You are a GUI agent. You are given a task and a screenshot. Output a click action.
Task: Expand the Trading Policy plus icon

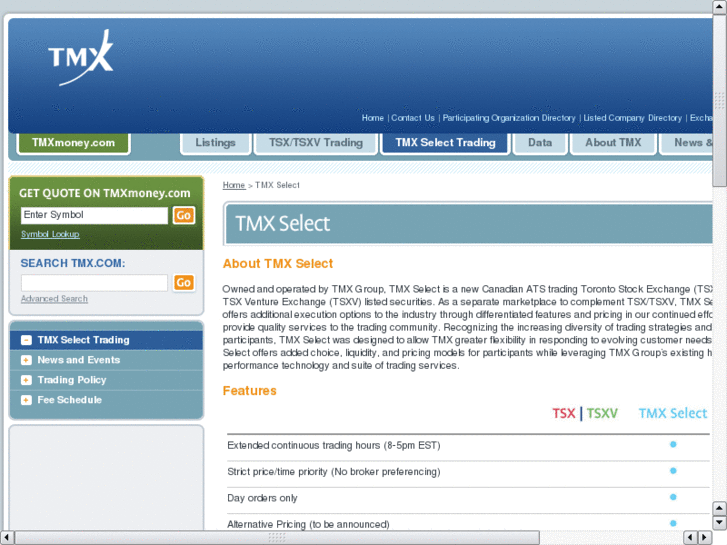(26, 380)
